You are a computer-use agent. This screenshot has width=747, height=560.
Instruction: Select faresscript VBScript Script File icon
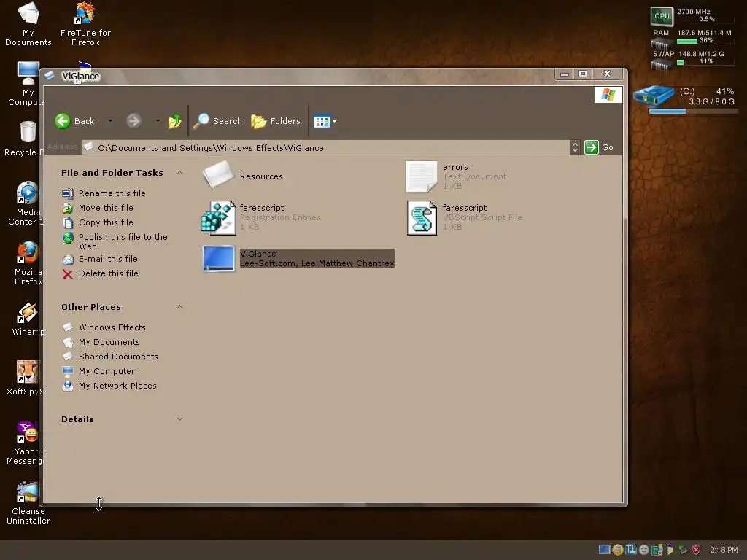pos(422,217)
